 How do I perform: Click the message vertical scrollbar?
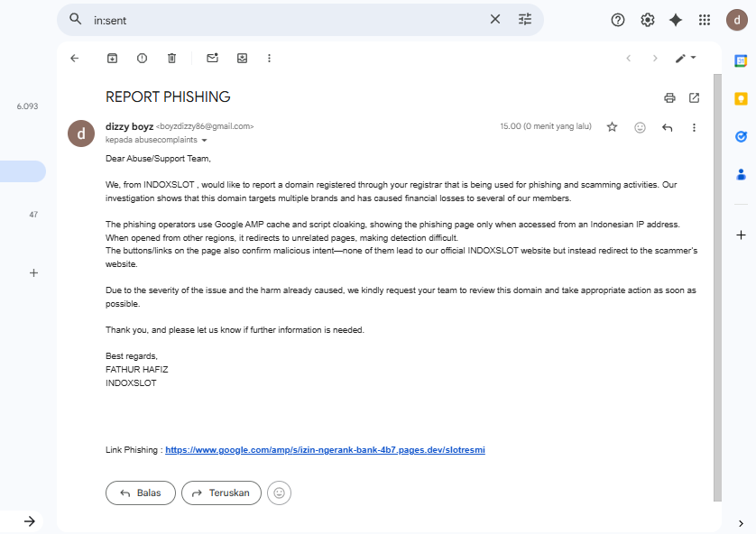point(717,287)
